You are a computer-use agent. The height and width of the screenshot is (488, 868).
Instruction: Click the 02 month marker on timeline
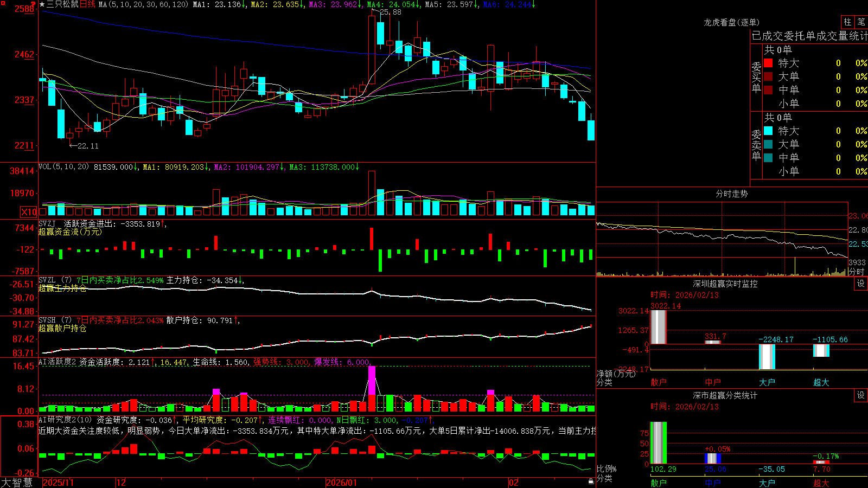point(514,483)
